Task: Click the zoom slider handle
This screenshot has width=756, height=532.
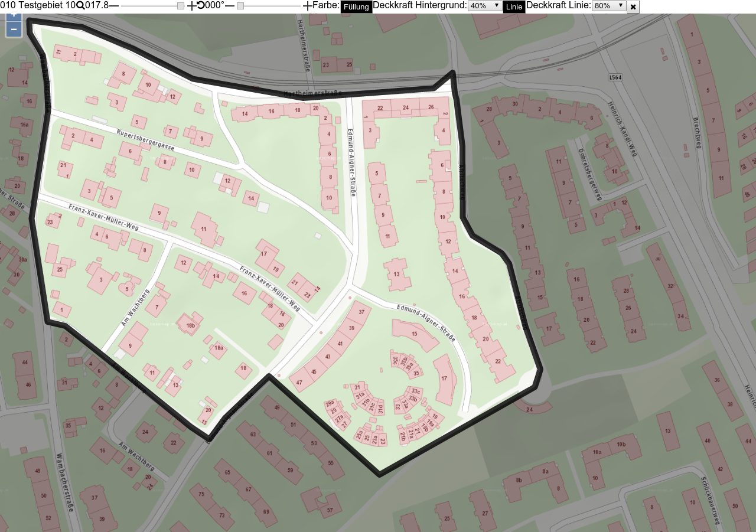Action: click(x=181, y=6)
